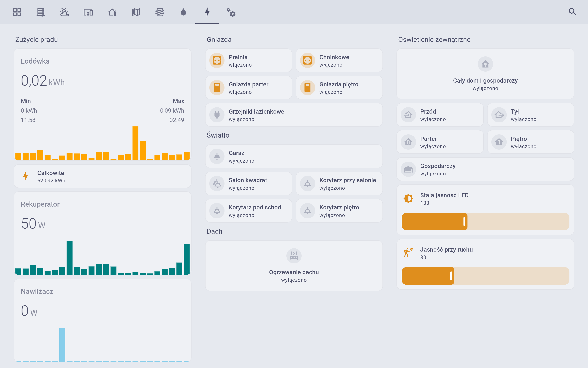Click the Jasność przy ruchu motion icon

408,253
